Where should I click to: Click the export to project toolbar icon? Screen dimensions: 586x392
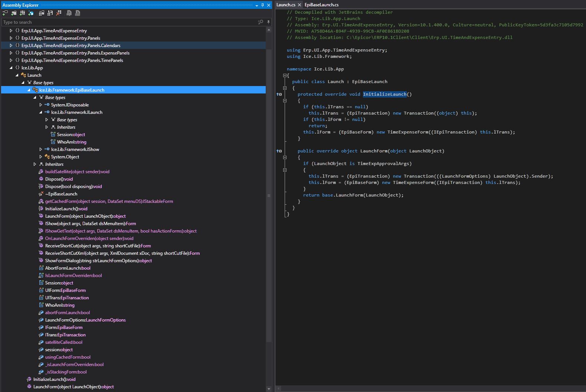[69, 13]
